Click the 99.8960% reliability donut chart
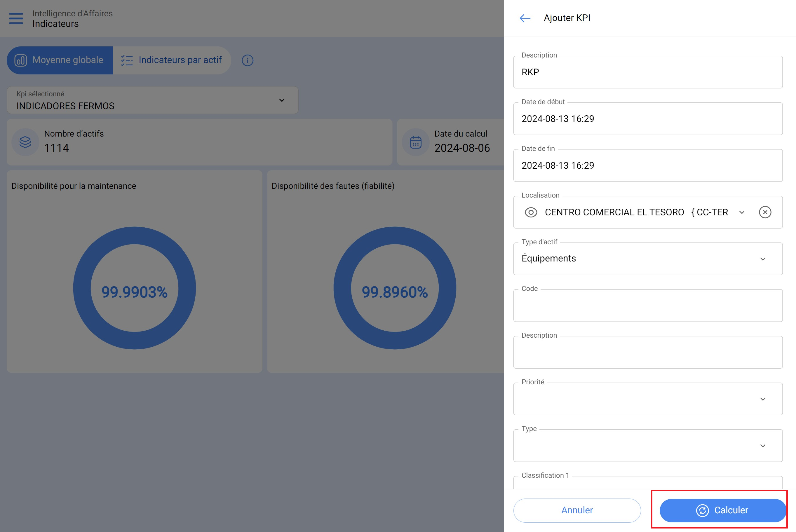 pos(395,288)
